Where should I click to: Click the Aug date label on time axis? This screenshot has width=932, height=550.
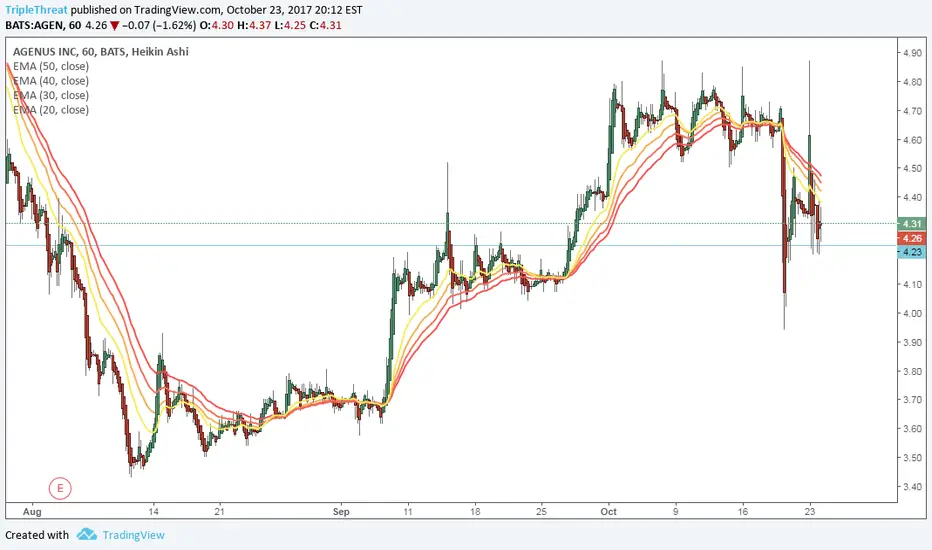32,511
